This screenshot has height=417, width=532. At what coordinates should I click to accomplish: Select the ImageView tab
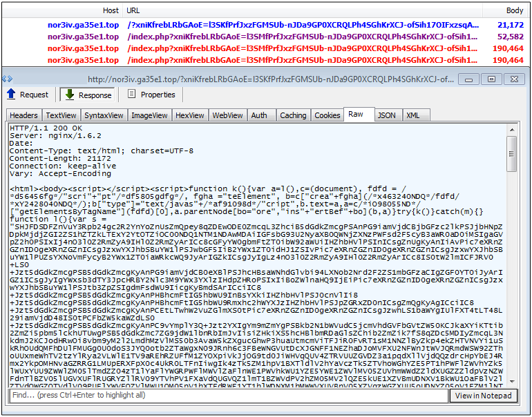tap(149, 115)
